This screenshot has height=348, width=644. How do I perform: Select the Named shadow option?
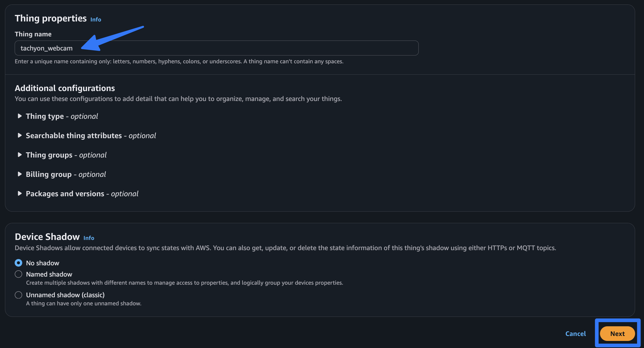(18, 274)
